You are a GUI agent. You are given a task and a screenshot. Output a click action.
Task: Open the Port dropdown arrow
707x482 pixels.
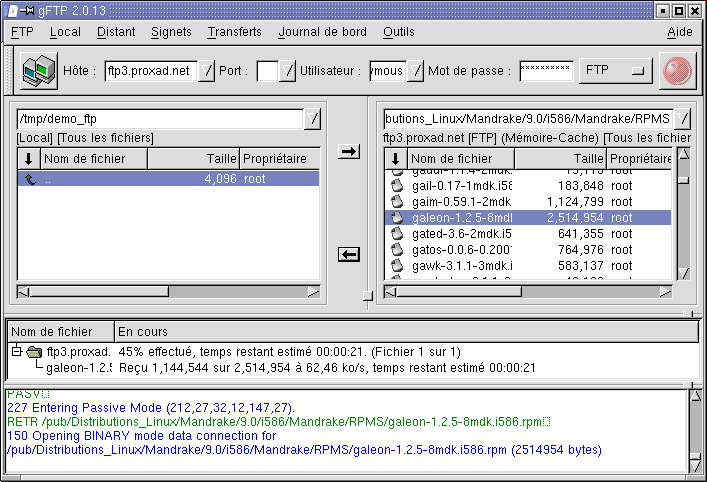[287, 71]
